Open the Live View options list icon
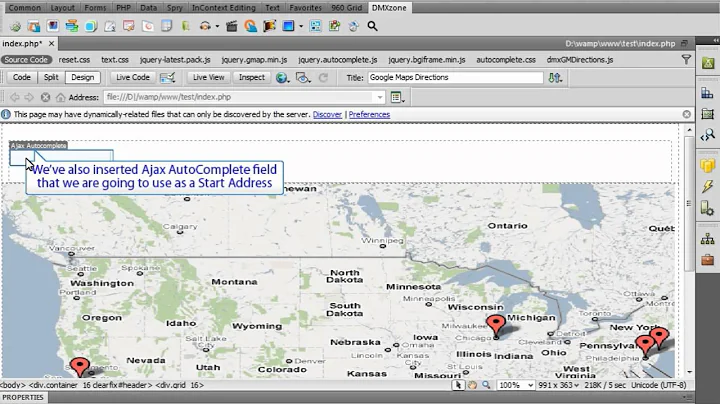 [x=397, y=97]
